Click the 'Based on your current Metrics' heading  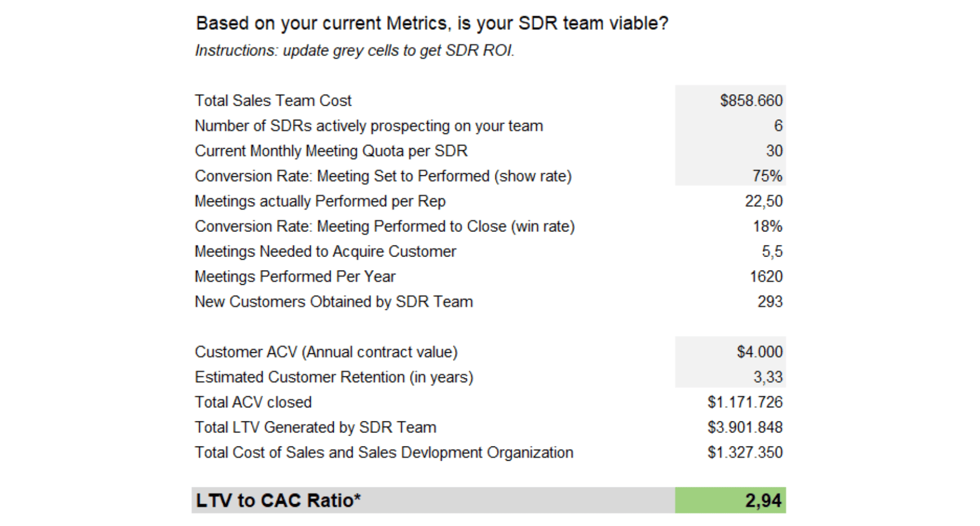[x=432, y=23]
